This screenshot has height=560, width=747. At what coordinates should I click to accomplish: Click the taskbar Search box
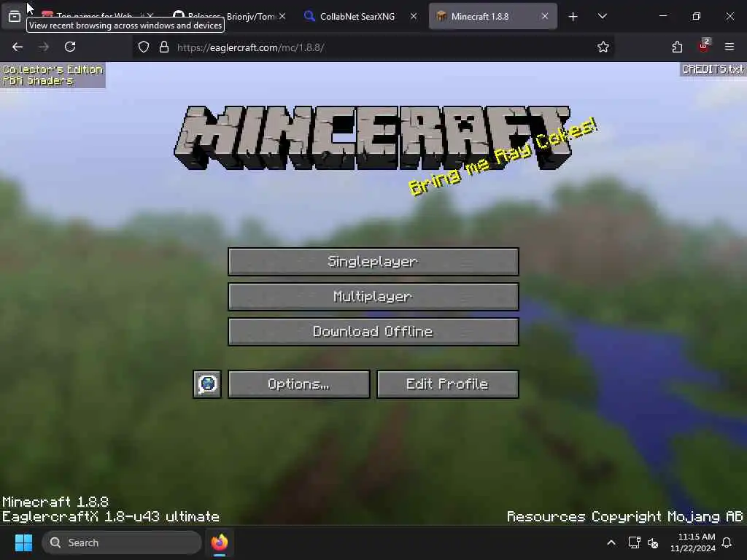click(x=122, y=542)
